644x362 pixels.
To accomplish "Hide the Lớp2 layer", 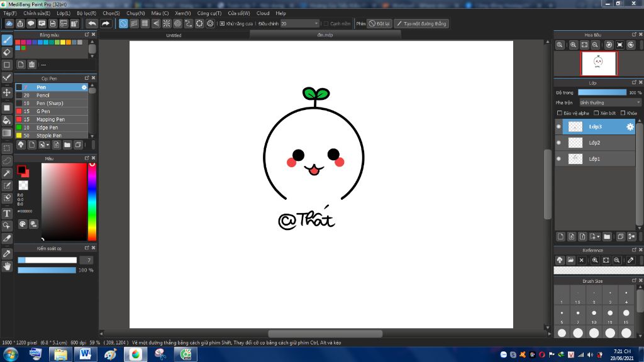I will (x=558, y=143).
